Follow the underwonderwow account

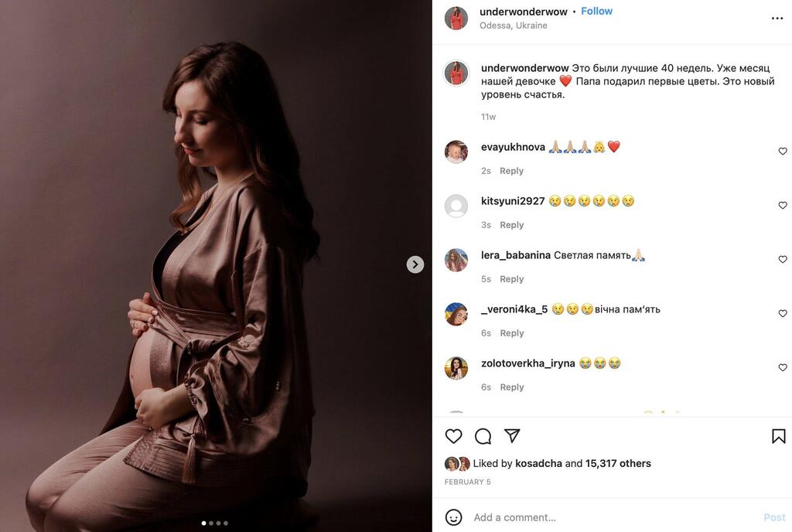tap(596, 11)
